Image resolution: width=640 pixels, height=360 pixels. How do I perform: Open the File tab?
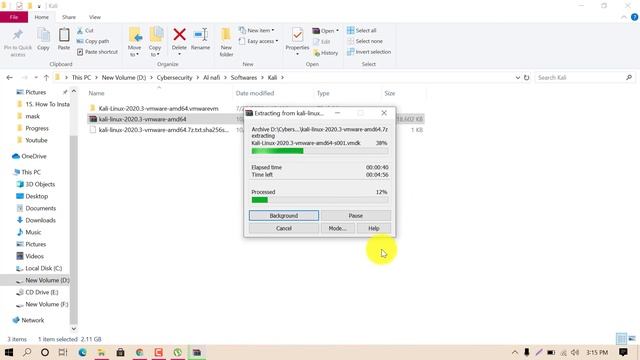14,17
